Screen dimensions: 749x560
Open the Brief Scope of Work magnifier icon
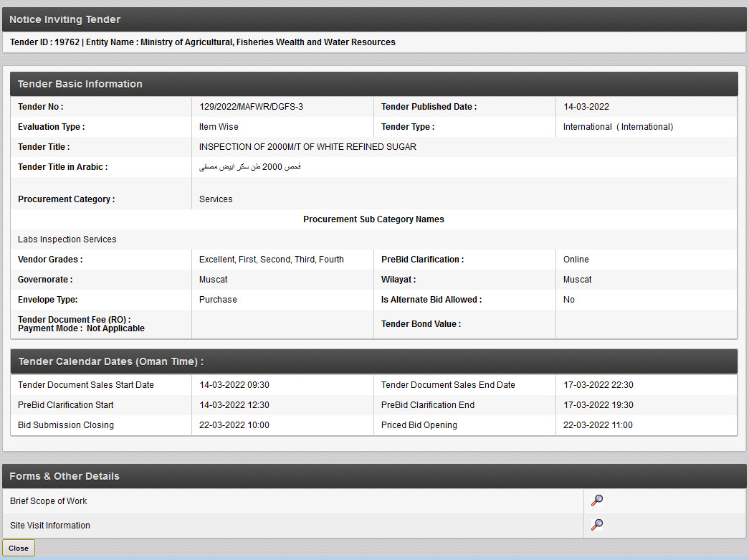tap(596, 500)
